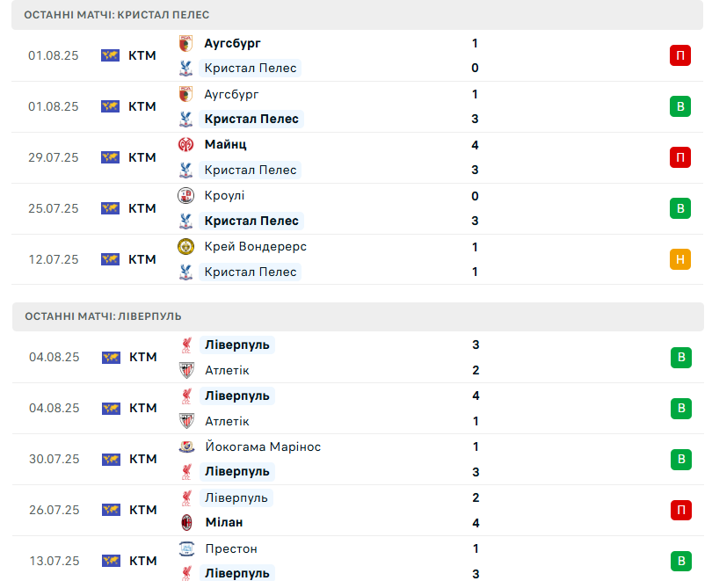
Task: Click the world flag icon for the 13.07.25 match
Action: [x=111, y=561]
